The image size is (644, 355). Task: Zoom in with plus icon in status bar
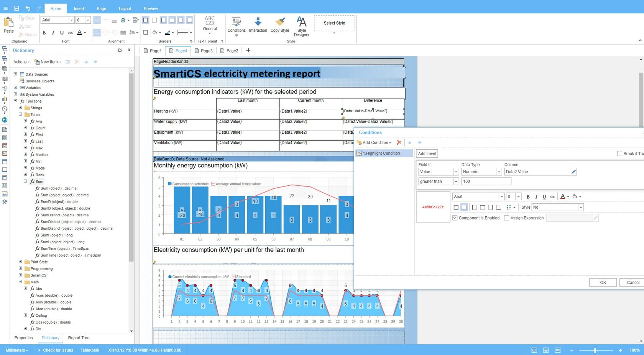tap(620, 350)
